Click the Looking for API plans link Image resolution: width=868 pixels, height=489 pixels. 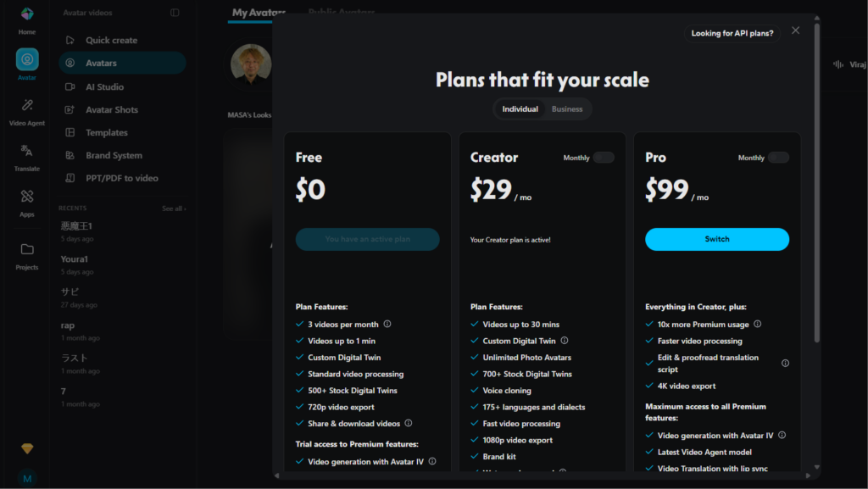point(732,33)
